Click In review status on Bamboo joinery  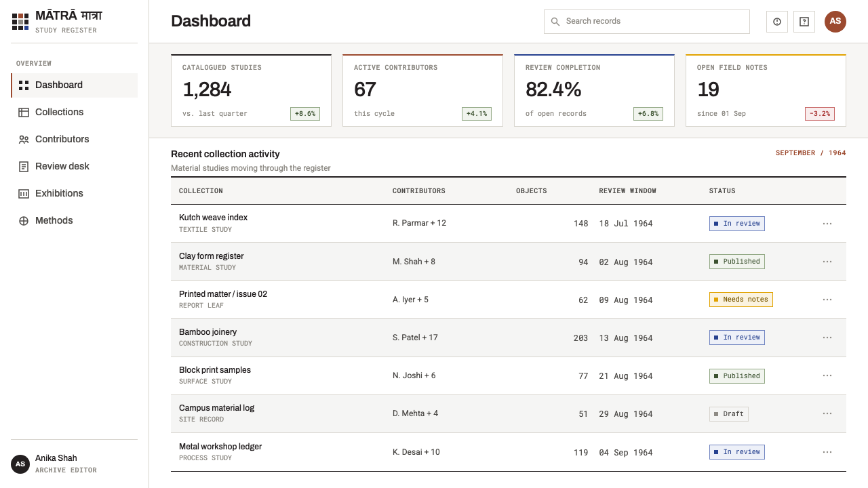pyautogui.click(x=737, y=338)
